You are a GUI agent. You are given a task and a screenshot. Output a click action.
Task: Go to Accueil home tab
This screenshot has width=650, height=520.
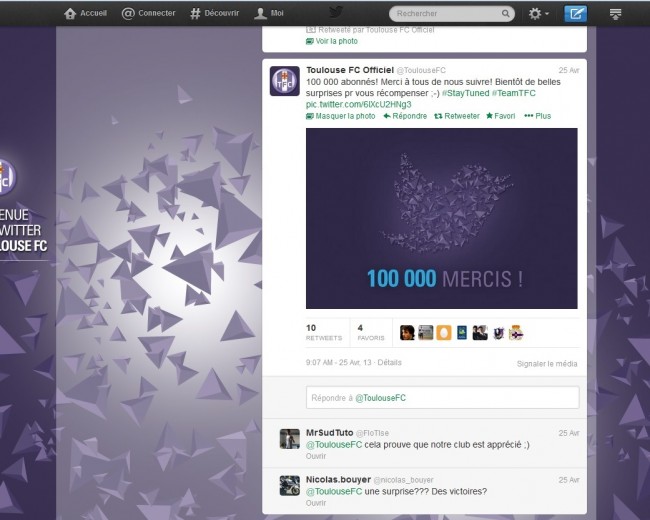pos(85,13)
